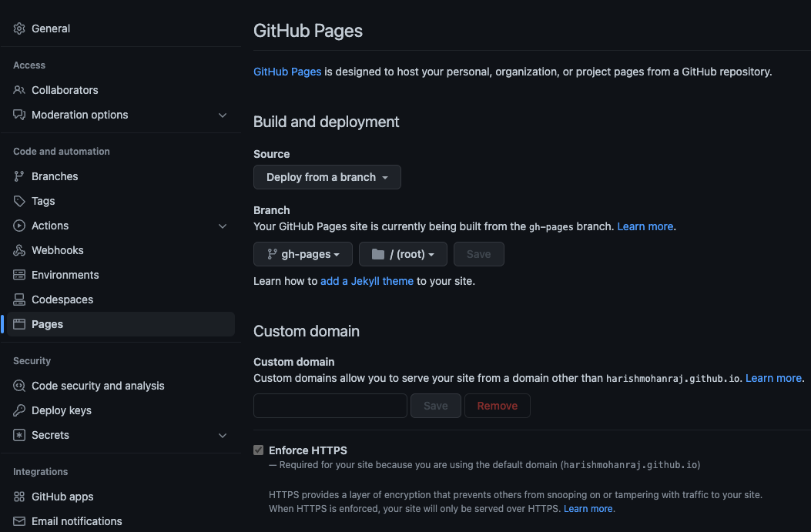
Task: Toggle the Enforce HTTPS checkbox
Action: (258, 450)
